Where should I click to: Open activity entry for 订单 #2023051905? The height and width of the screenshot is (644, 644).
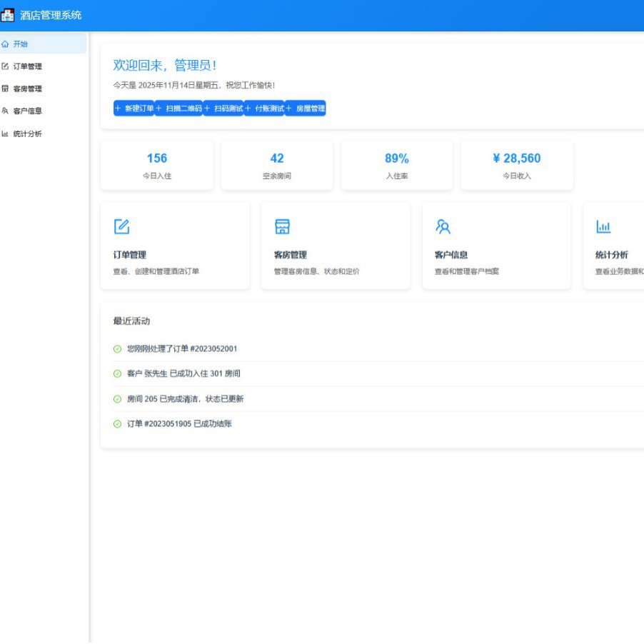pos(179,424)
